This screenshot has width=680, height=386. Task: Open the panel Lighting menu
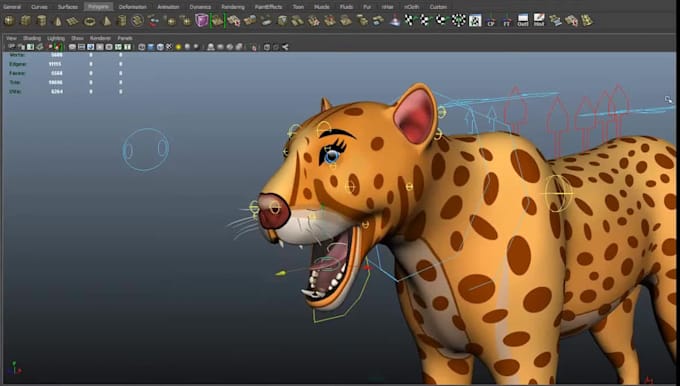pos(56,38)
